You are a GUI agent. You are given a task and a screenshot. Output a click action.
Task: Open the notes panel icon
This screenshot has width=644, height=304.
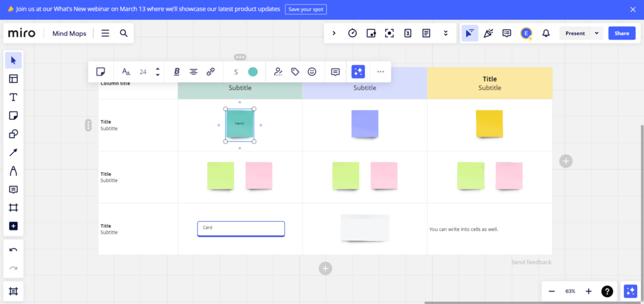[426, 33]
